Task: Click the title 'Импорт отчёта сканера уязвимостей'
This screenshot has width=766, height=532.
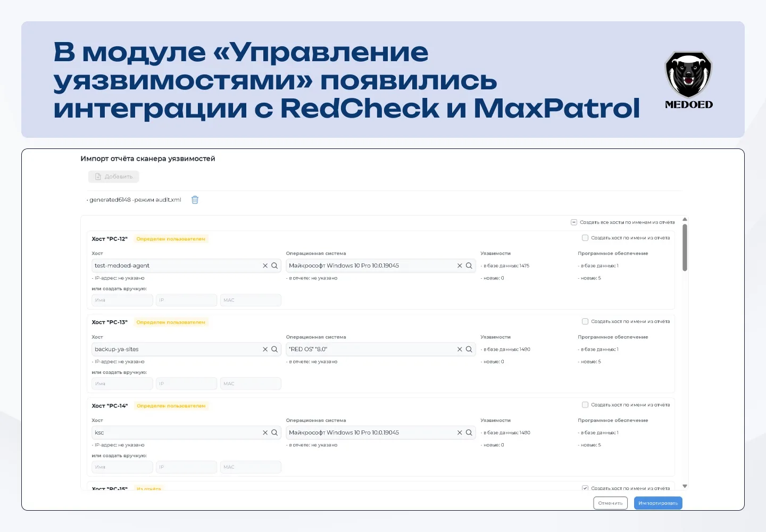Action: point(148,159)
